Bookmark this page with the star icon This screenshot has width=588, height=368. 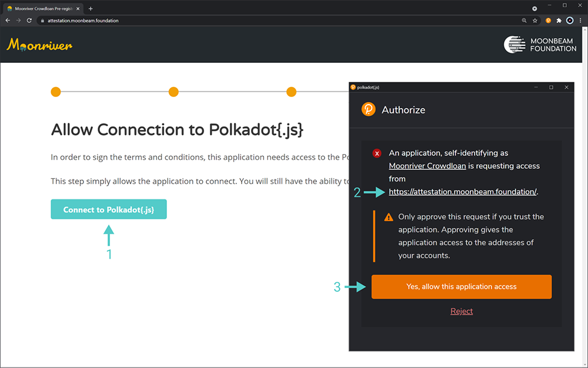point(535,20)
